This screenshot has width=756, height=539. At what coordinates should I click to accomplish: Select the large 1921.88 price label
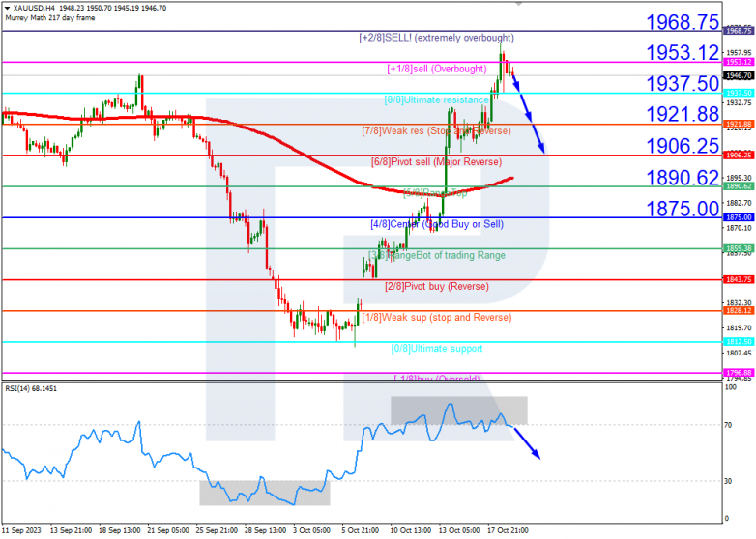pos(683,115)
